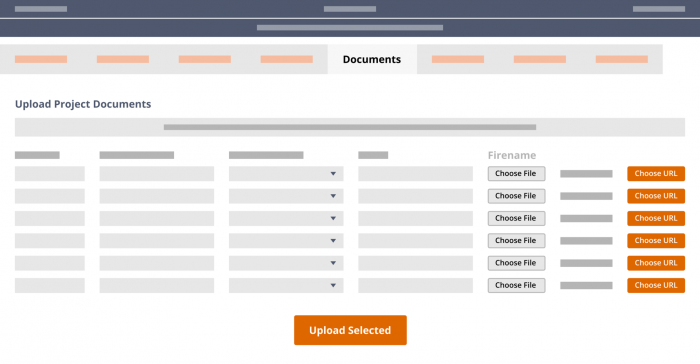Choose File in the third document row
Screen dimensions: 700x364
[516, 218]
